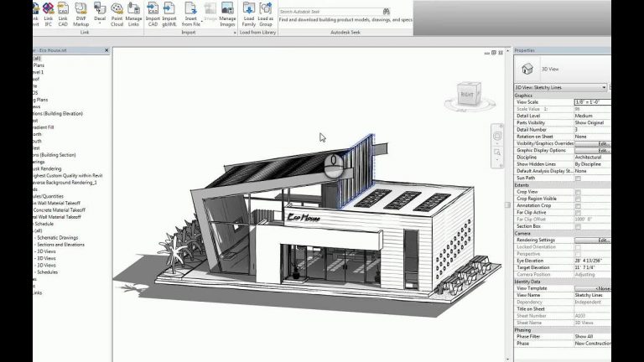Image resolution: width=644 pixels, height=362 pixels.
Task: Check the Section Box option
Action: pos(578,225)
